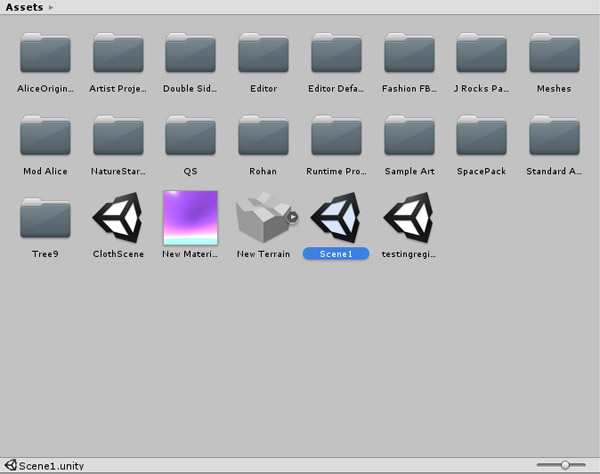Select the J Rocks Pa... folder
Viewport: 600px width, 474px height.
coord(481,53)
